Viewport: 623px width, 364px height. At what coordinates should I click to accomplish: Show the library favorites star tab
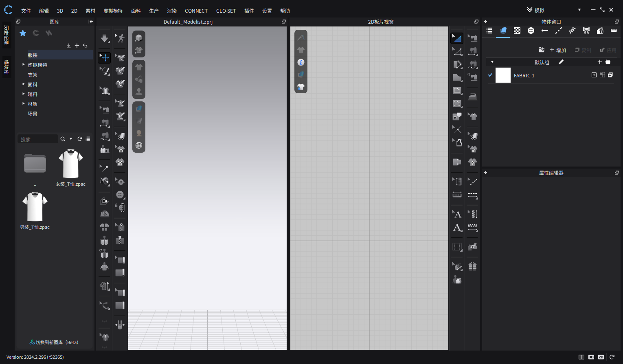23,33
